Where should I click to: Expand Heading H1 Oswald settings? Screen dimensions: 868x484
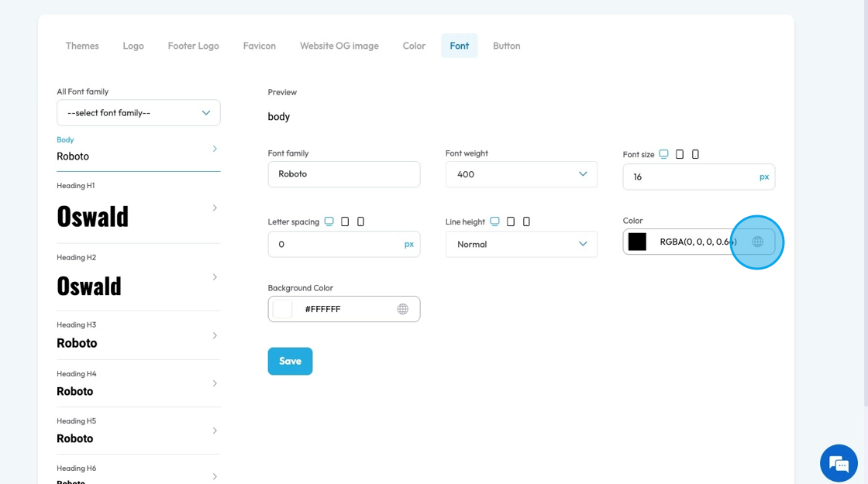tap(139, 208)
